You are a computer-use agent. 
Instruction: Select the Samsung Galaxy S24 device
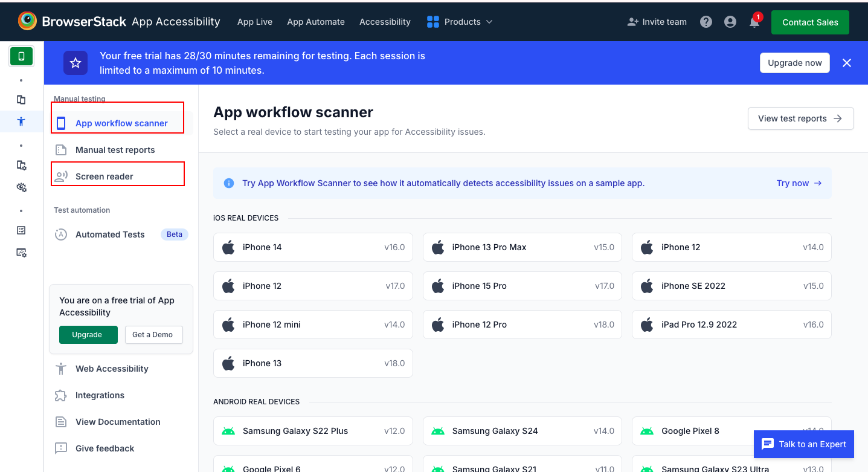point(522,431)
